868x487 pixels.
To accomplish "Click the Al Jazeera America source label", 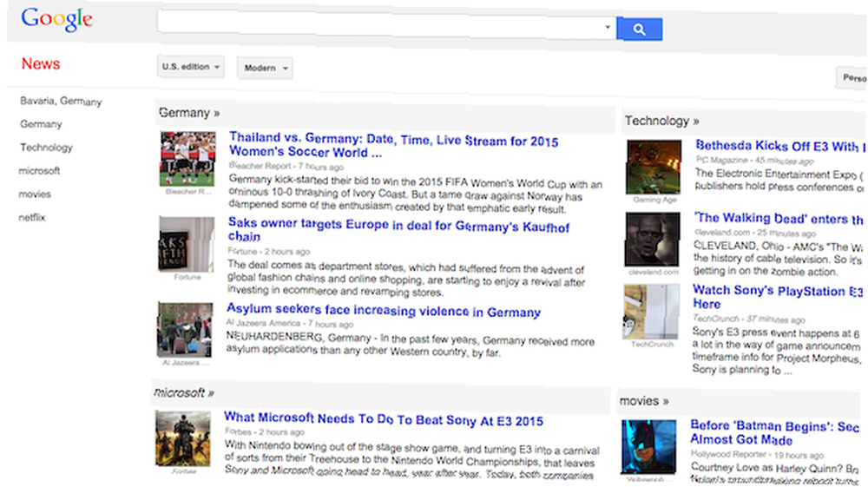I will (263, 323).
